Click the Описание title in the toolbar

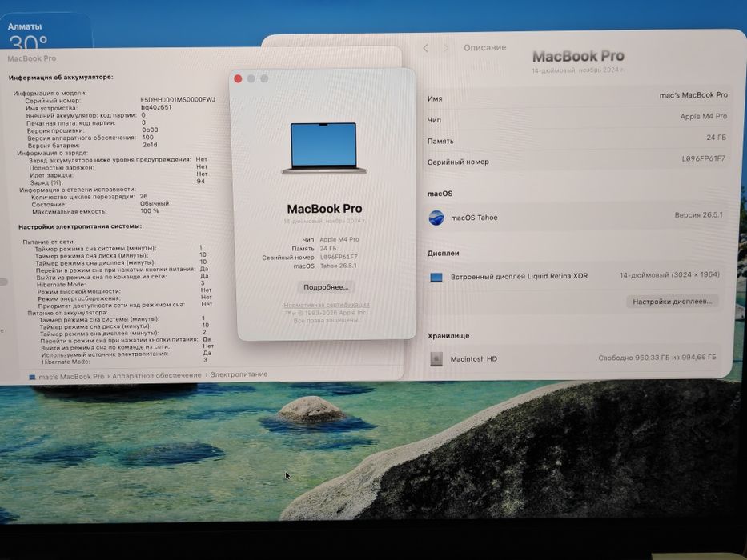point(485,48)
